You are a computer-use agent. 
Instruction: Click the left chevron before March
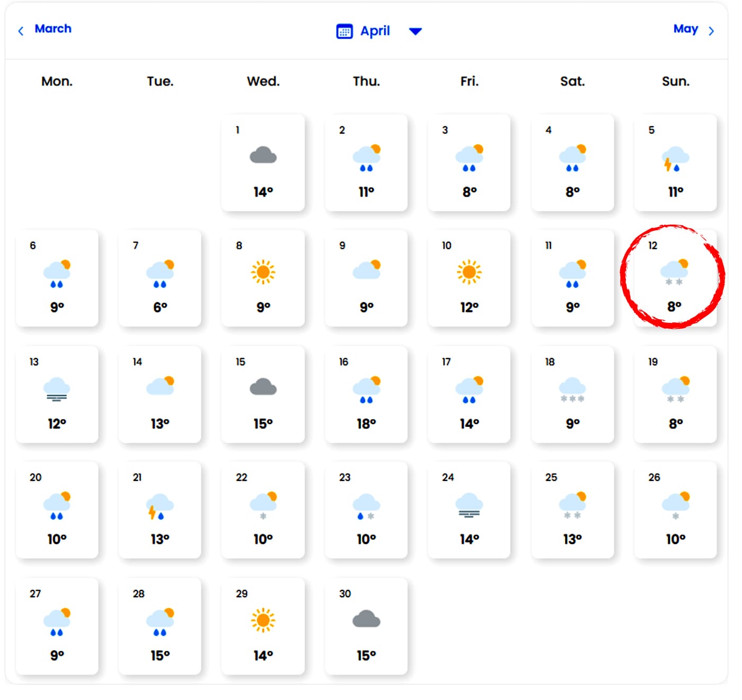(21, 31)
